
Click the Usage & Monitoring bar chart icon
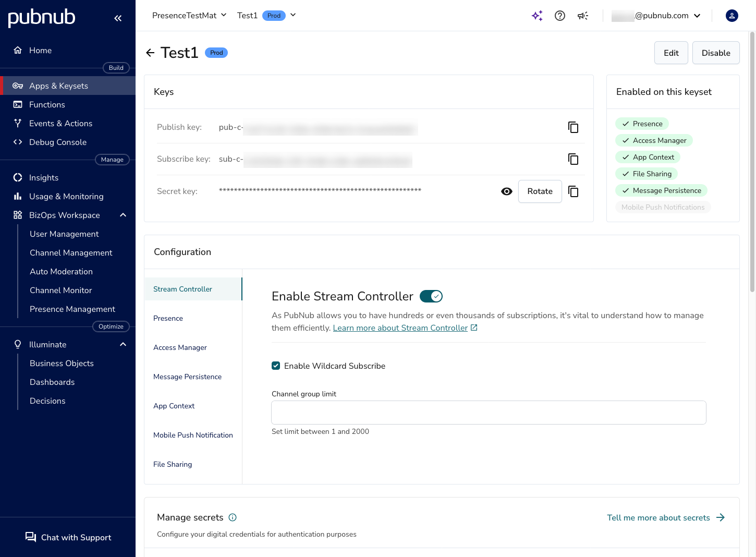pos(18,196)
